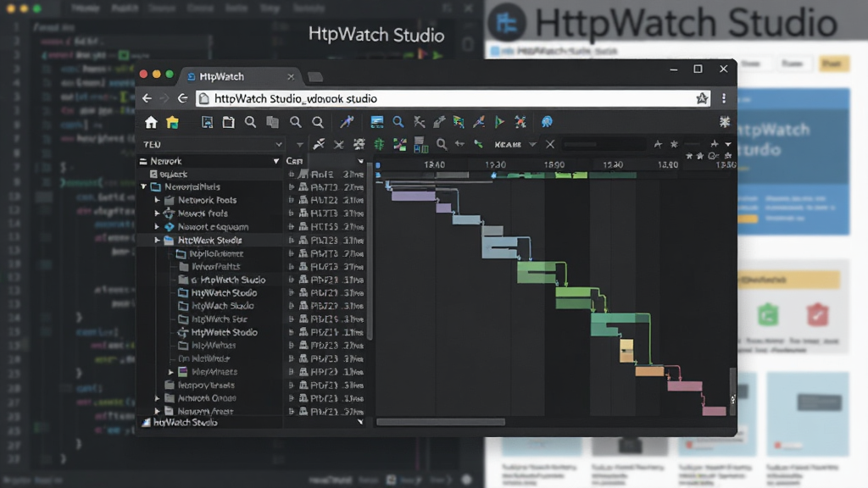
Task: Open the green icon on the background website
Action: 768,315
